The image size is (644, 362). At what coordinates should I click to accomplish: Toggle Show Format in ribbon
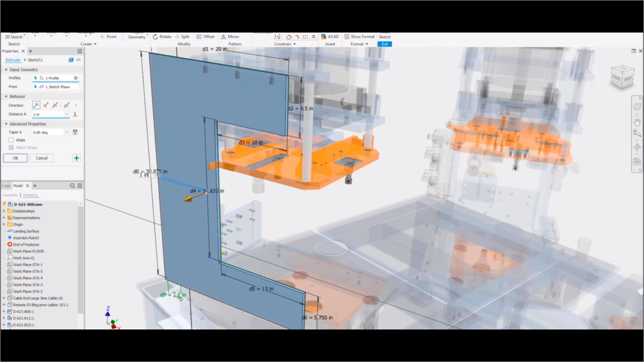[x=359, y=37]
